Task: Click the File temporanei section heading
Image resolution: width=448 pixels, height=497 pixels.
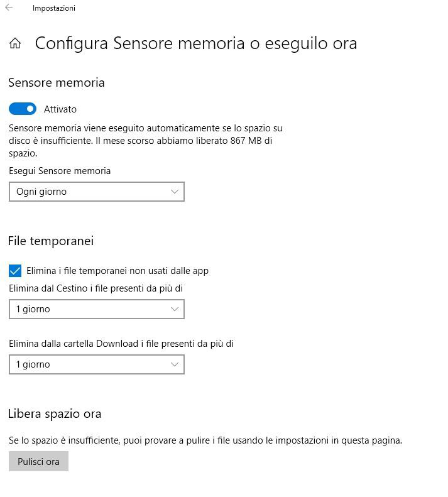Action: click(51, 241)
